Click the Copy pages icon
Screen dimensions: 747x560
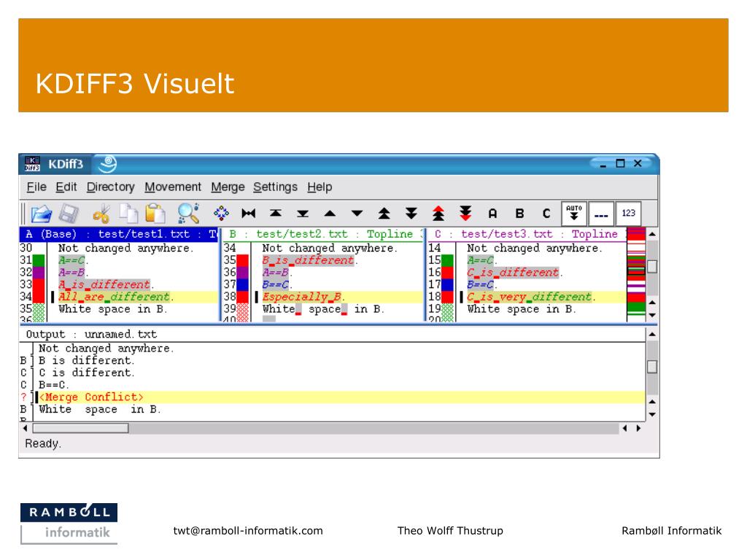pyautogui.click(x=128, y=214)
